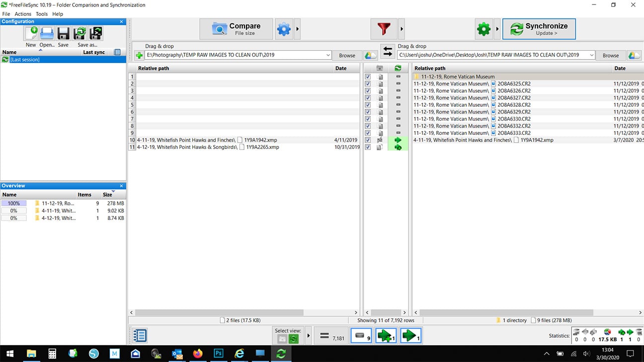
Task: Uncheck the checkbox for row 11
Action: [368, 147]
